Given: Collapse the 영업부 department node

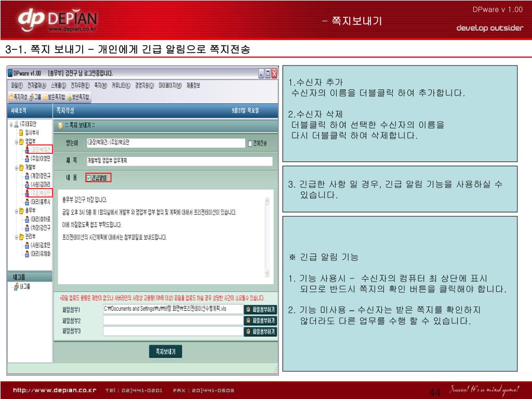Looking at the screenshot, I should pos(16,142).
